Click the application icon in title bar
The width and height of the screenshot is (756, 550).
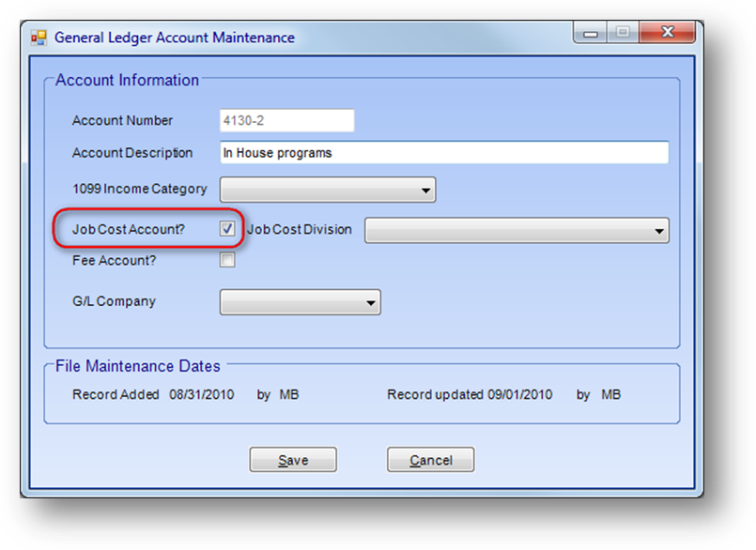[x=39, y=38]
